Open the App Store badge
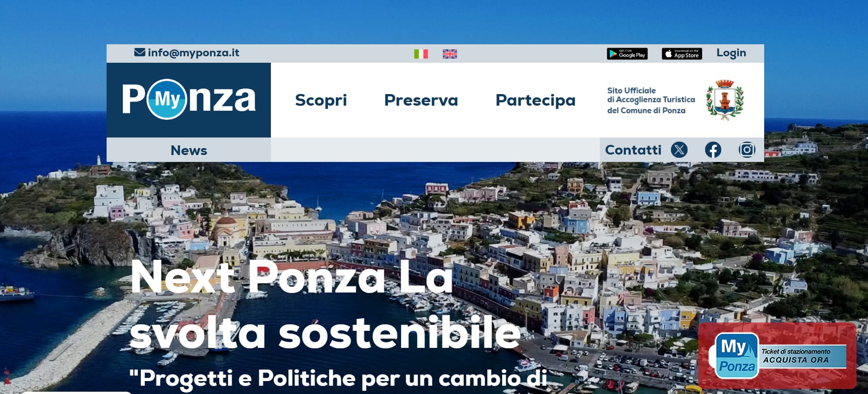 (x=682, y=54)
